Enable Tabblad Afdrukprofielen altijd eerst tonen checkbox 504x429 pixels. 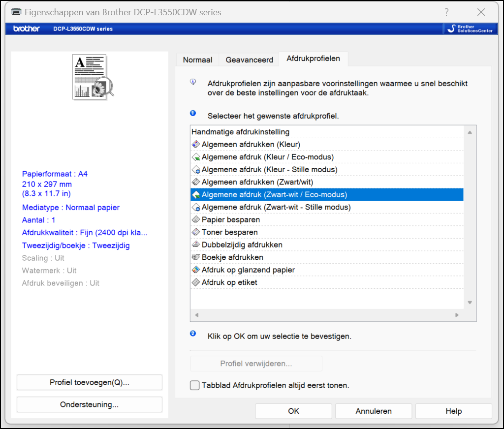pyautogui.click(x=194, y=385)
